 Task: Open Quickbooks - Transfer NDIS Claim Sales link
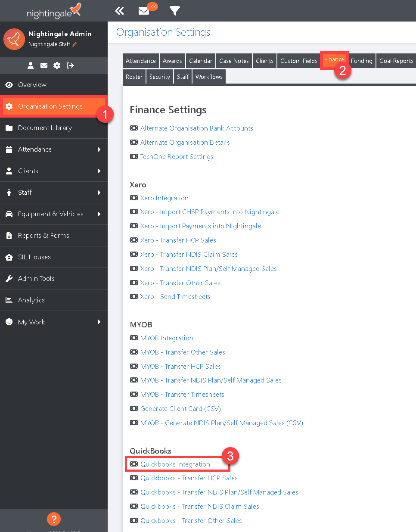click(x=200, y=506)
